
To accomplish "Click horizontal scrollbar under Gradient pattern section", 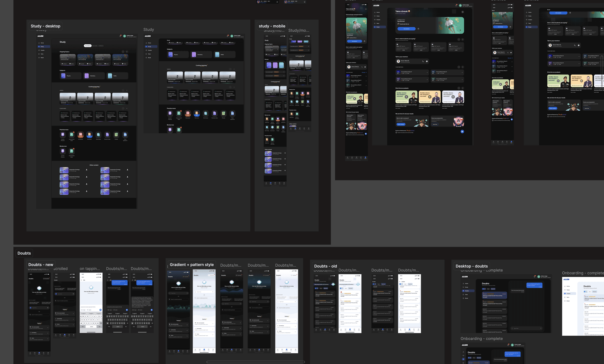I will click(255, 362).
